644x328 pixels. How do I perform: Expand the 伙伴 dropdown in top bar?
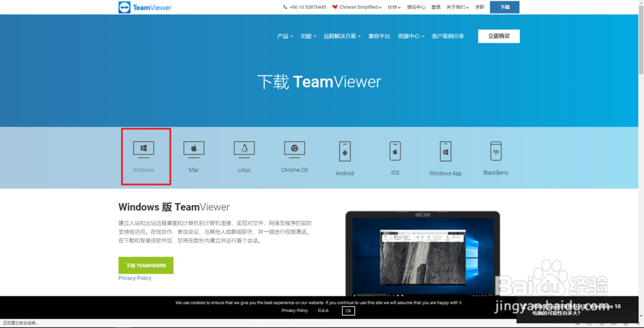394,7
